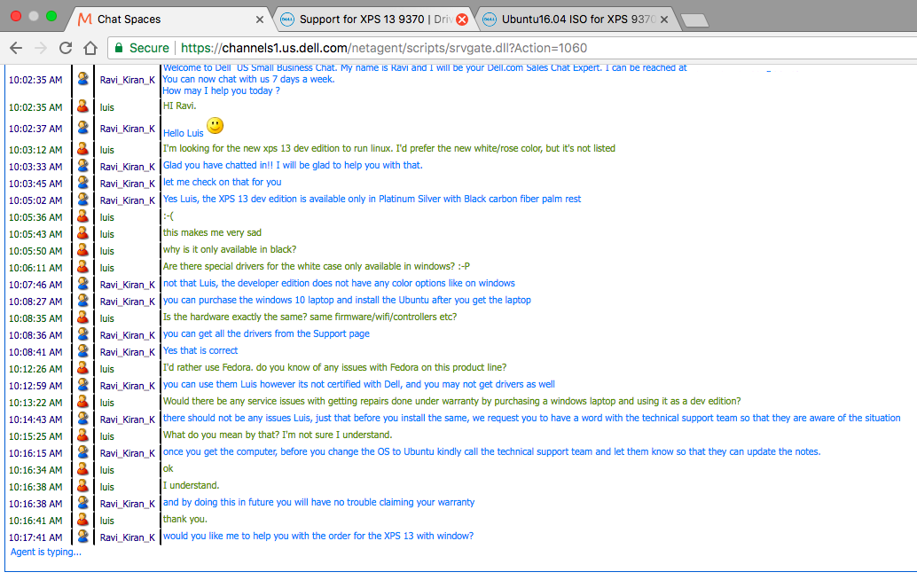
Task: Click the Dell favicon on Ubuntu16.04 ISO tab
Action: [489, 20]
